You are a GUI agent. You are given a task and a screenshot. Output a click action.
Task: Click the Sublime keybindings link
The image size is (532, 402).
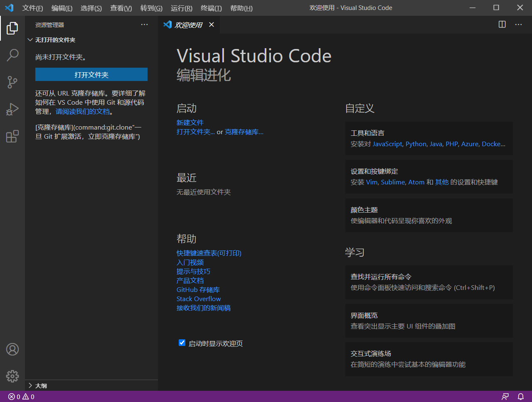(393, 182)
